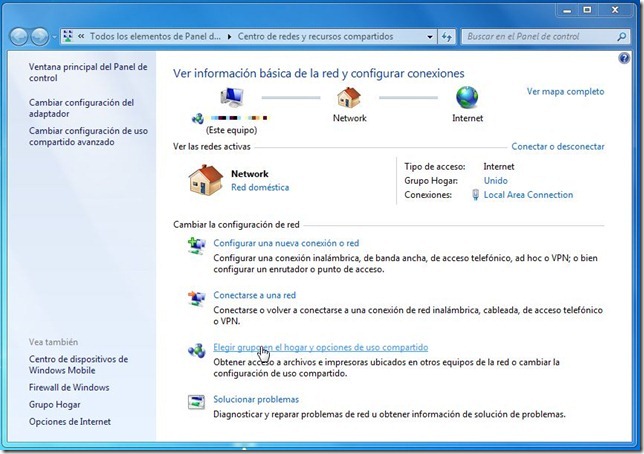
Task: Close the Control Panel window
Action: tap(615, 10)
